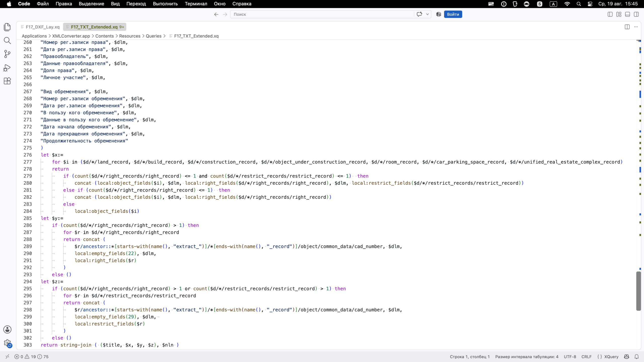The width and height of the screenshot is (644, 362).
Task: Open Problems via errors and warnings count
Action: coord(31,356)
